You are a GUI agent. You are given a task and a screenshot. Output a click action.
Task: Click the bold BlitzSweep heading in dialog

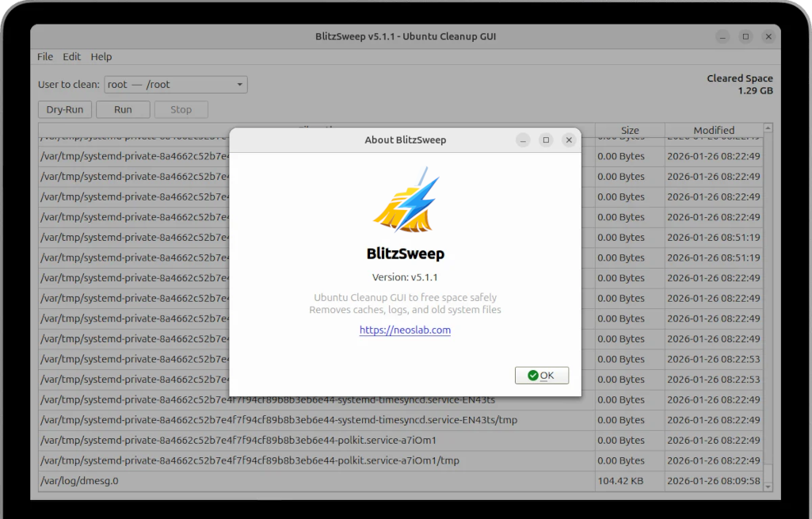(406, 254)
